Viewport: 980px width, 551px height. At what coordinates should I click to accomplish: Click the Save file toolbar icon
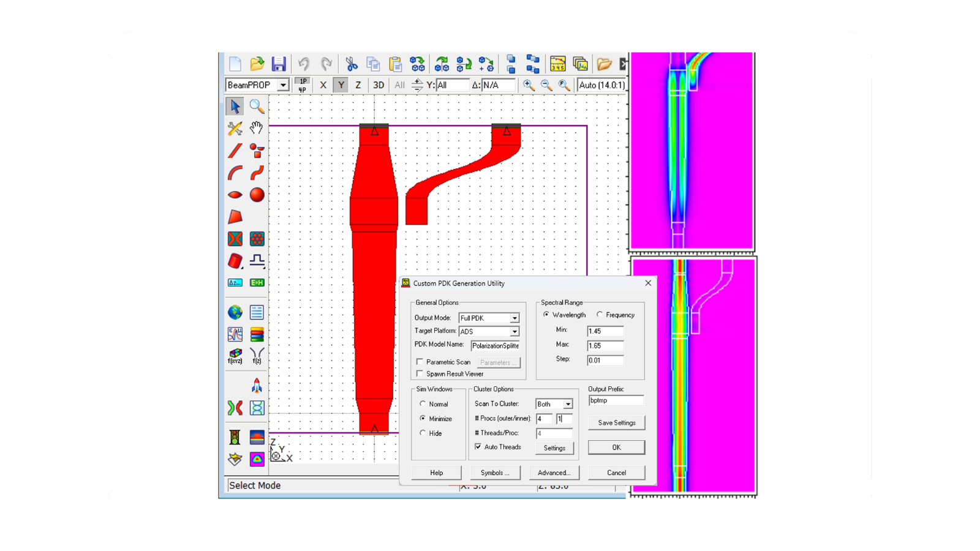pos(279,64)
